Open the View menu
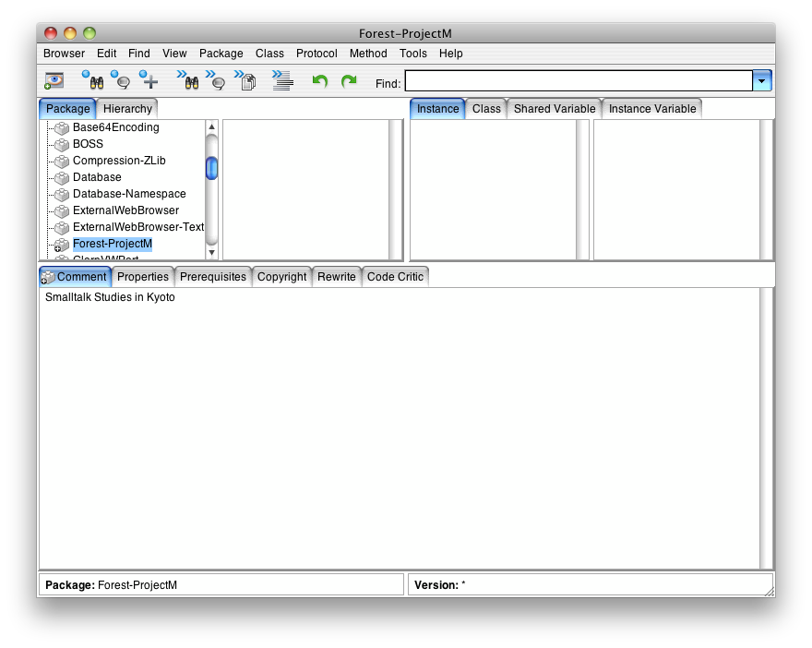Image resolution: width=812 pixels, height=648 pixels. click(x=174, y=54)
